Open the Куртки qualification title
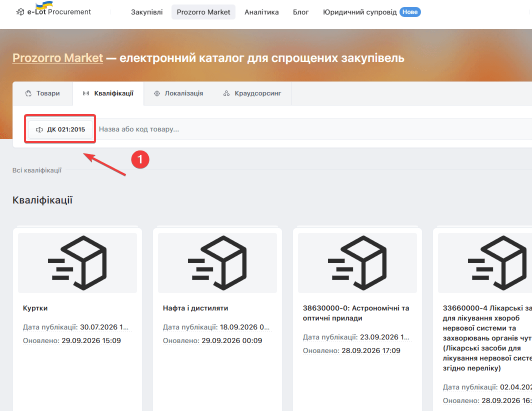532x411 pixels. (35, 308)
